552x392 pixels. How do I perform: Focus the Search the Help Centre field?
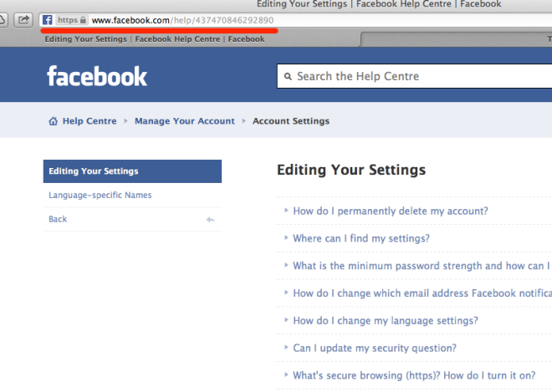click(414, 76)
